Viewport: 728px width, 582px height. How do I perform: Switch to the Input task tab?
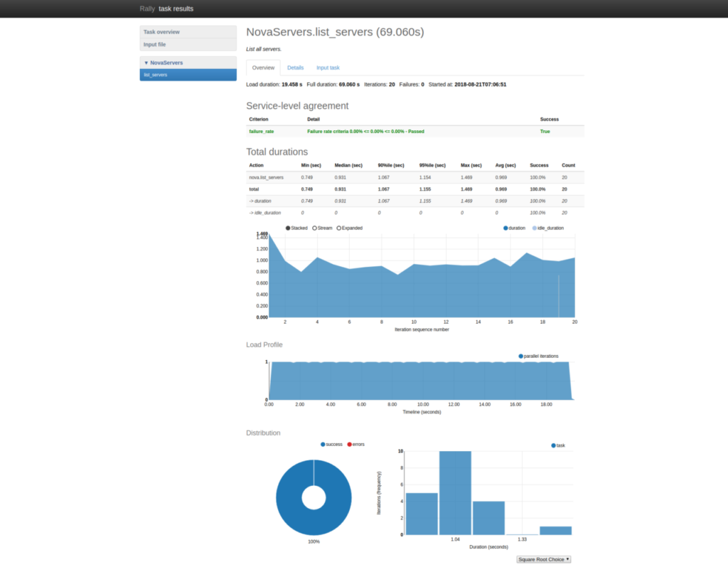pyautogui.click(x=328, y=68)
